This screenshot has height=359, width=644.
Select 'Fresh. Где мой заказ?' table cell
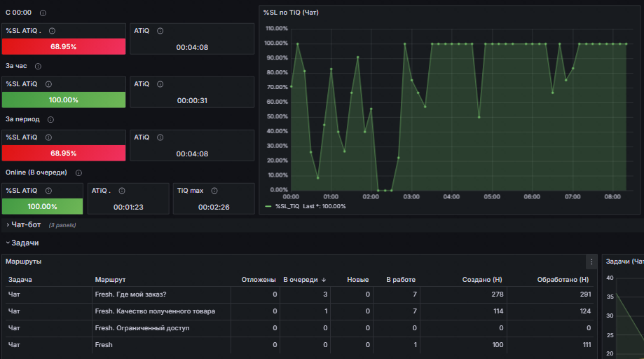click(x=161, y=294)
